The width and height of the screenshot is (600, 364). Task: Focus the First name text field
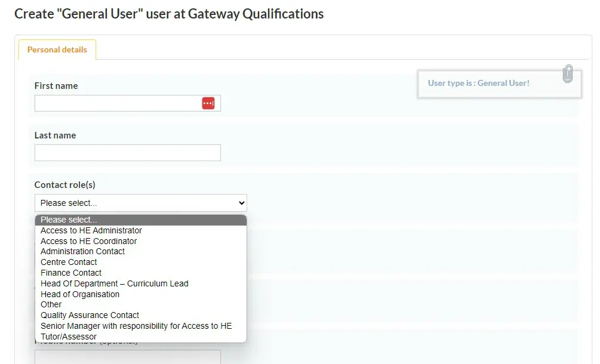(118, 103)
